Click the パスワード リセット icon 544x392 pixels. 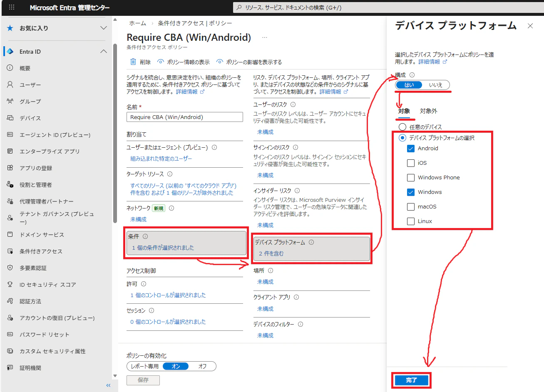[10, 334]
